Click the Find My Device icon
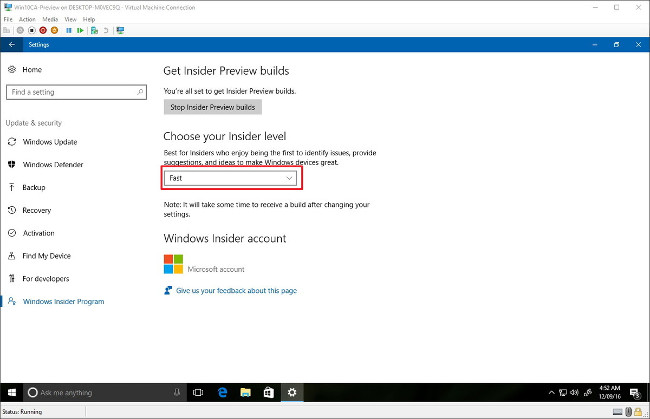The width and height of the screenshot is (650, 419). [x=12, y=256]
